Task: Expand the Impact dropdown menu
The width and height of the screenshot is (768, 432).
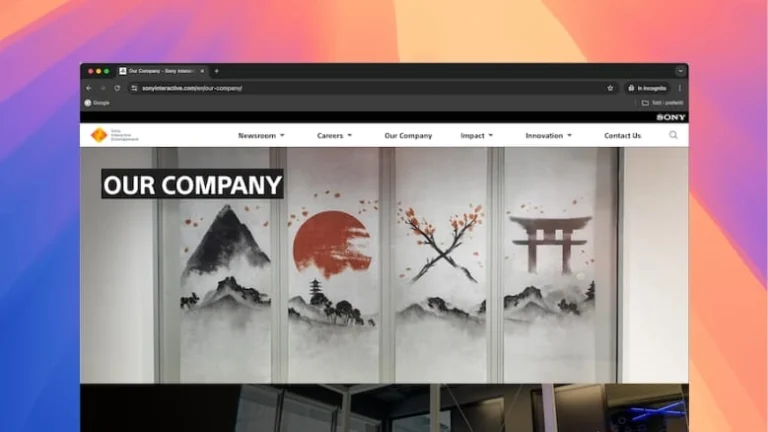Action: click(477, 136)
